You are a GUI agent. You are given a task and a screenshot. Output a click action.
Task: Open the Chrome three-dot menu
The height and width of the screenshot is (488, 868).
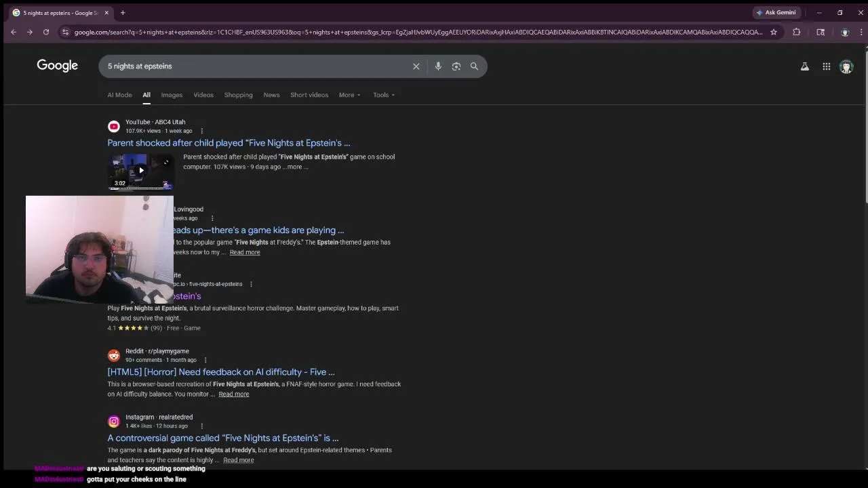(x=861, y=32)
